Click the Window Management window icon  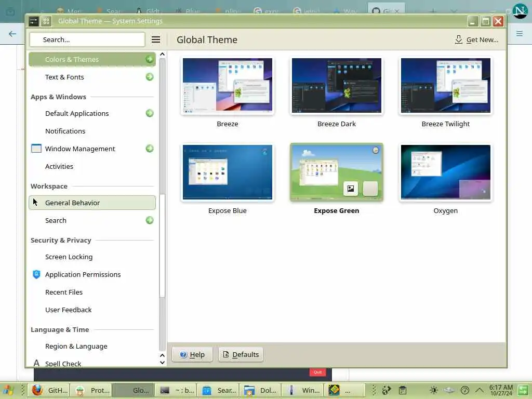point(36,149)
